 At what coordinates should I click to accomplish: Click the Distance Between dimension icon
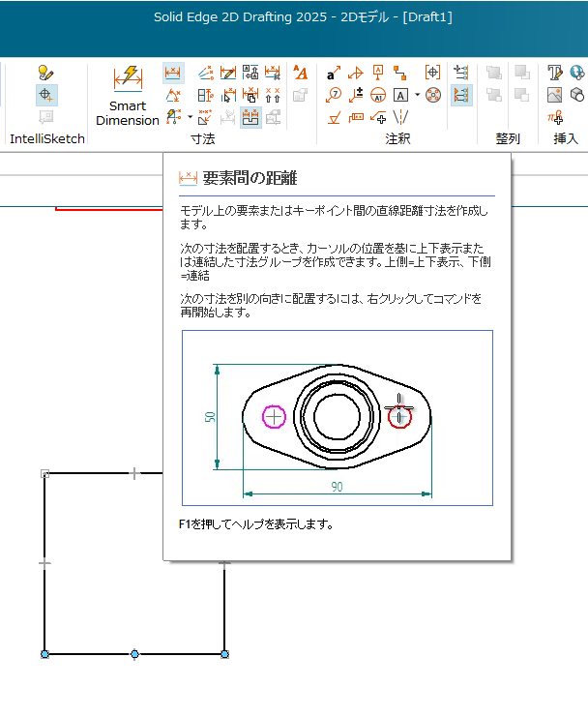pos(173,74)
